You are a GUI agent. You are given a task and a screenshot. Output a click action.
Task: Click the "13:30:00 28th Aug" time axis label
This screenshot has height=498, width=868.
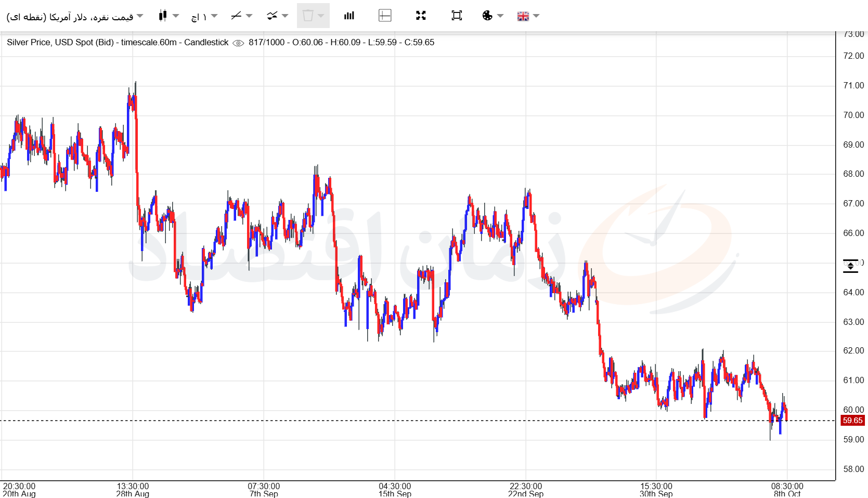pyautogui.click(x=133, y=490)
